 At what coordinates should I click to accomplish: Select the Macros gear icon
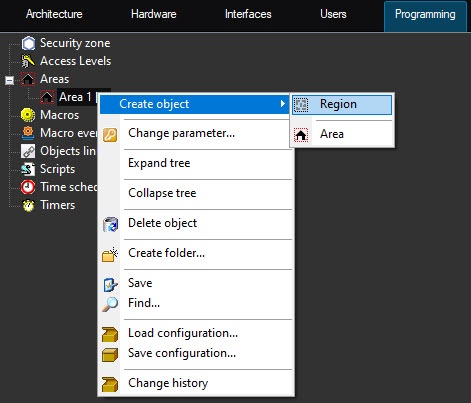[x=28, y=115]
